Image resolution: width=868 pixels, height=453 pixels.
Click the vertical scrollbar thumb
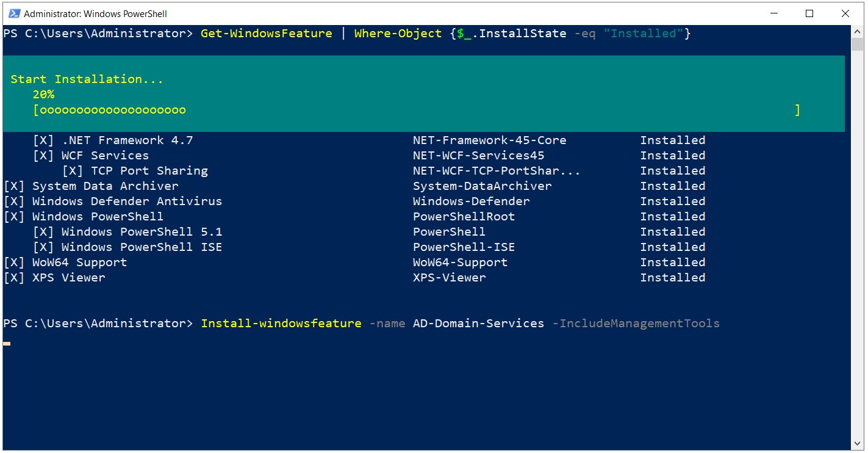(x=857, y=44)
